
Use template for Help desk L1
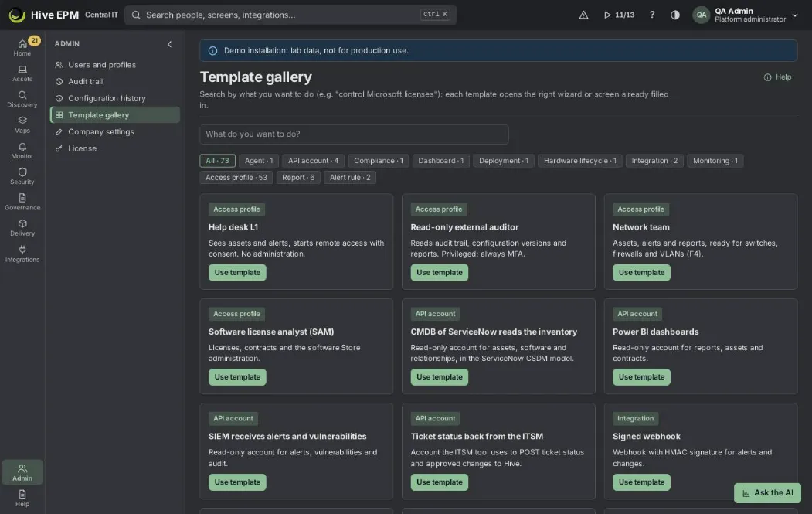click(237, 273)
